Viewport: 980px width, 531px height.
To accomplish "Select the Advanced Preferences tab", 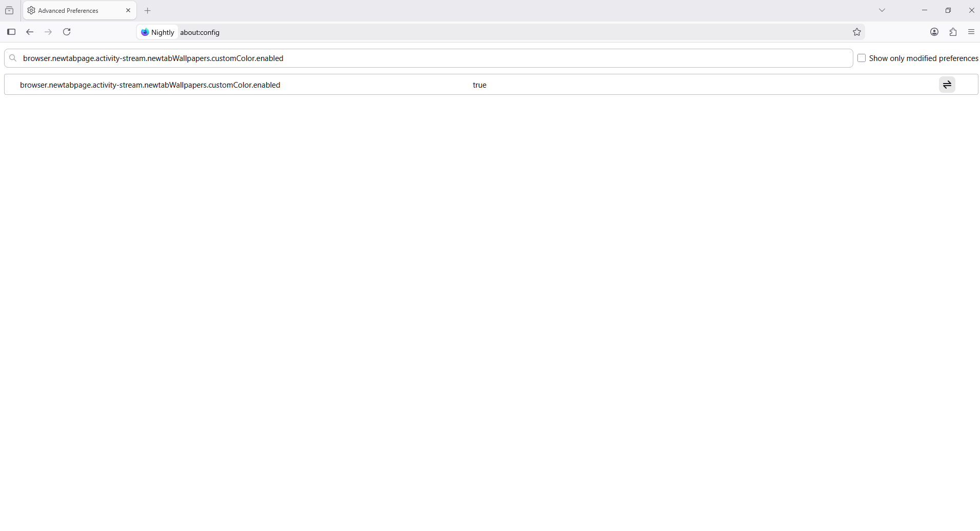I will coord(79,10).
